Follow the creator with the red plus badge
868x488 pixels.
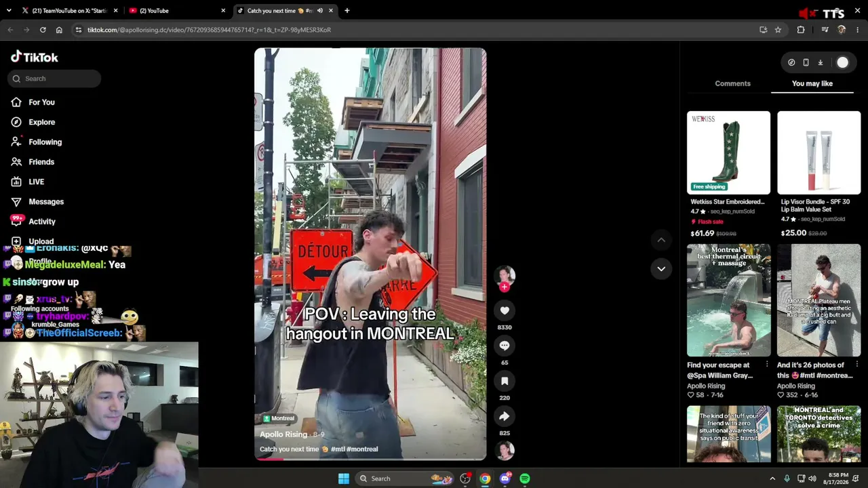[x=505, y=287]
